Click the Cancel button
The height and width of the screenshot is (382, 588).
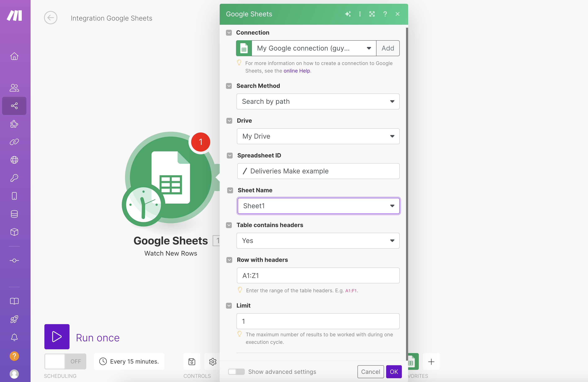370,372
